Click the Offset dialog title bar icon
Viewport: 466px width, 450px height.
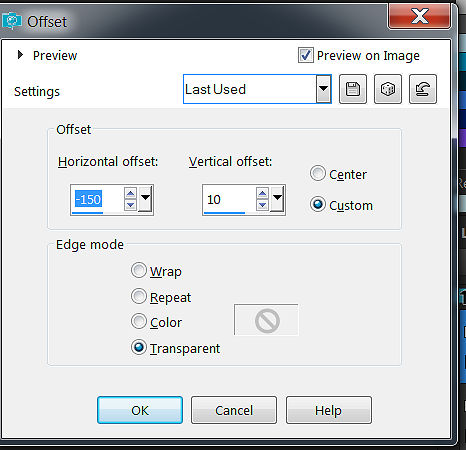pyautogui.click(x=12, y=21)
